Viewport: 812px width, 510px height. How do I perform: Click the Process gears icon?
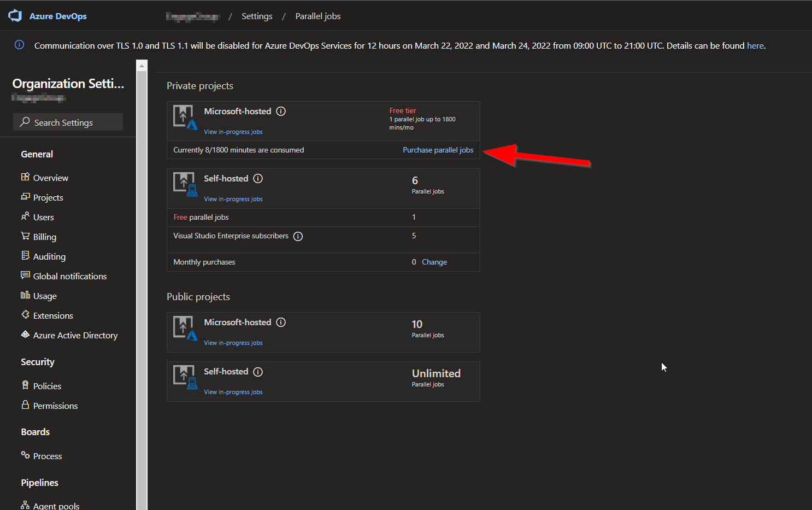(25, 455)
